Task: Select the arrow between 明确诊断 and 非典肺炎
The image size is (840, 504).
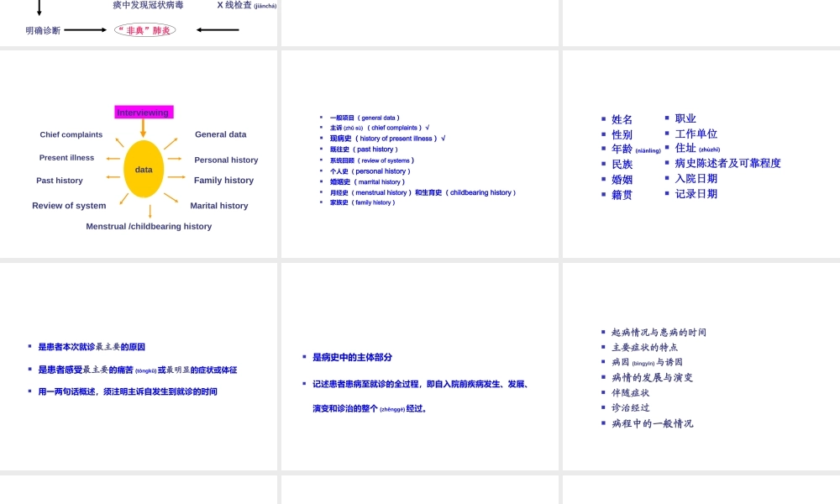Action: [84, 29]
